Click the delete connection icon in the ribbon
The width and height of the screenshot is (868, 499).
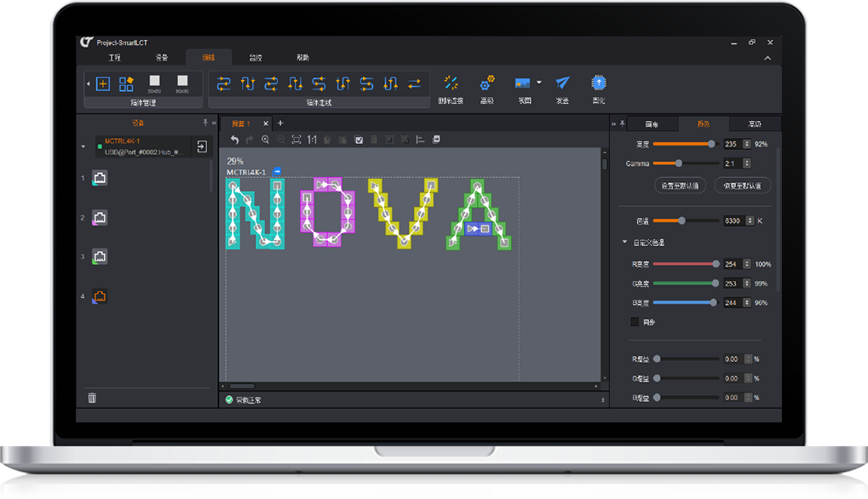451,83
